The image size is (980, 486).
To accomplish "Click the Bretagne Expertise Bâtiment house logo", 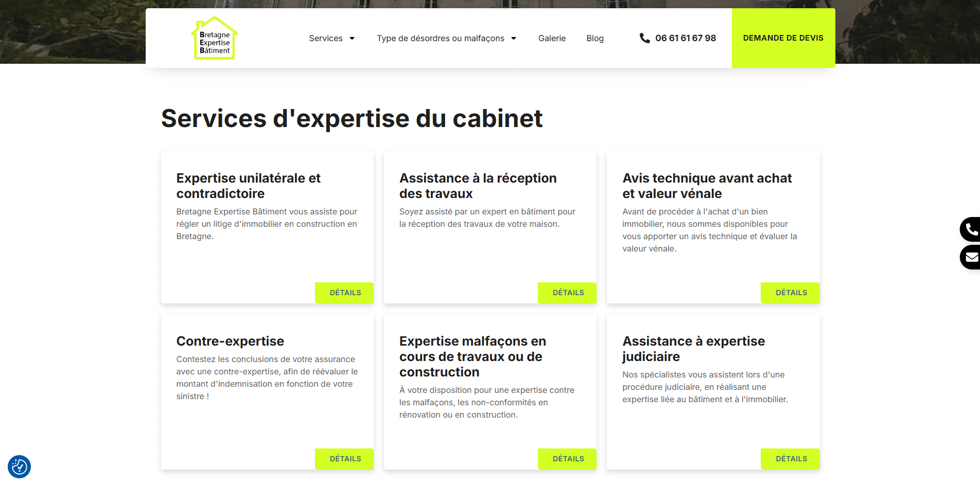I will click(214, 38).
